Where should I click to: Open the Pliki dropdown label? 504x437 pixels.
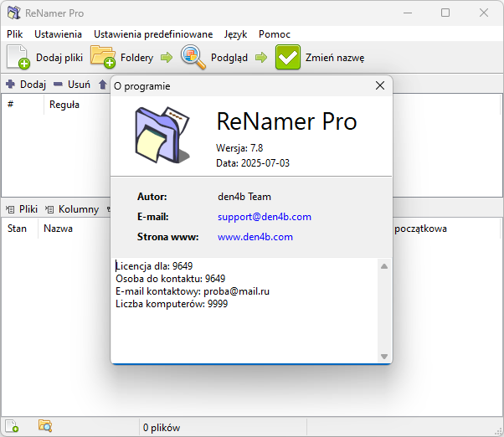(28, 209)
